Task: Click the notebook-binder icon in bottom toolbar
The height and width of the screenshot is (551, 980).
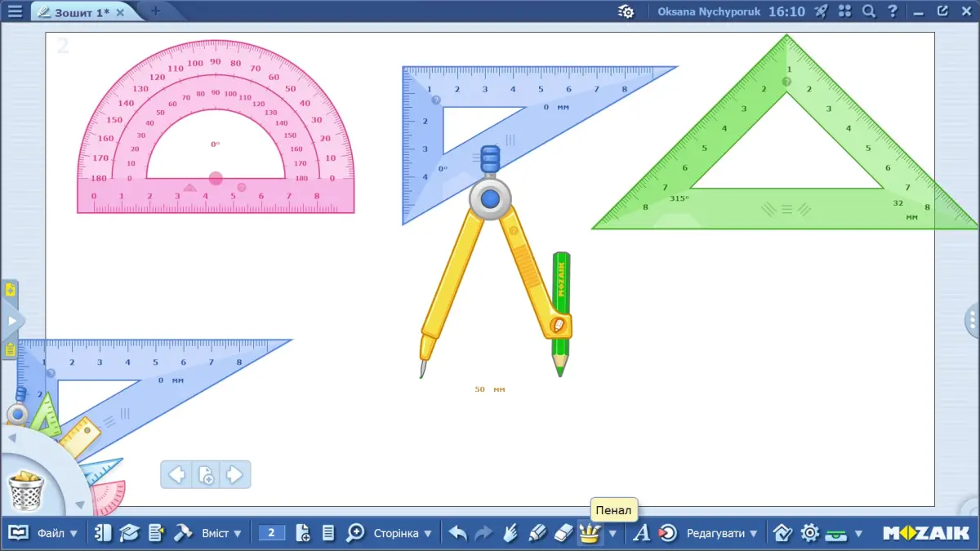Action: pos(103,533)
